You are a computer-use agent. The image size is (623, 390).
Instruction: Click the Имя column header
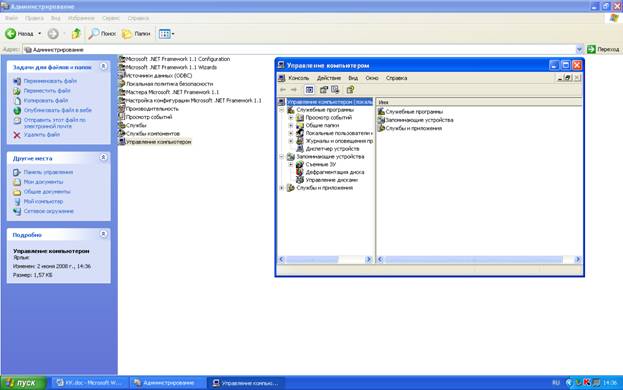point(479,102)
